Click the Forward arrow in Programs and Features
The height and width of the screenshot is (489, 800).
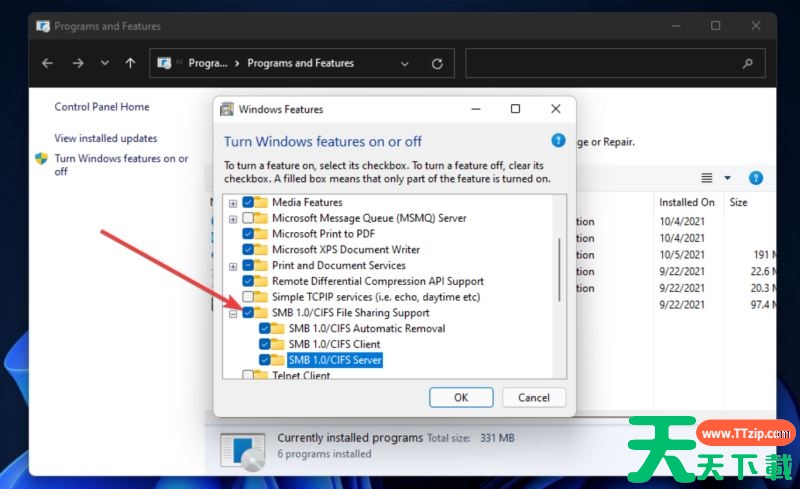coord(78,63)
